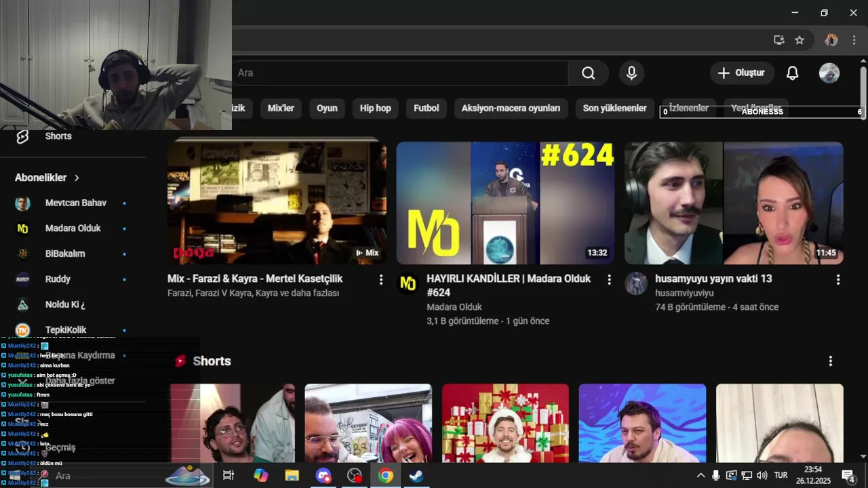Click husamviyuviyu channel name under video
Viewport: 868px width, 488px height.
[x=684, y=293]
